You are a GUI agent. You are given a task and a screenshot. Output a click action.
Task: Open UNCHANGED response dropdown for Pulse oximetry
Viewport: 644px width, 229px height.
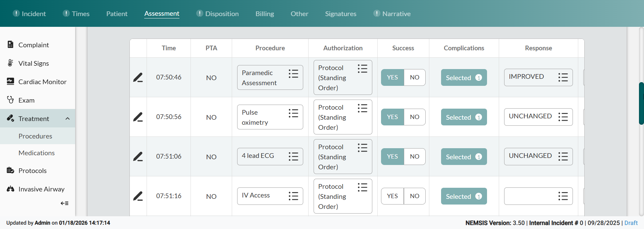[538, 117]
